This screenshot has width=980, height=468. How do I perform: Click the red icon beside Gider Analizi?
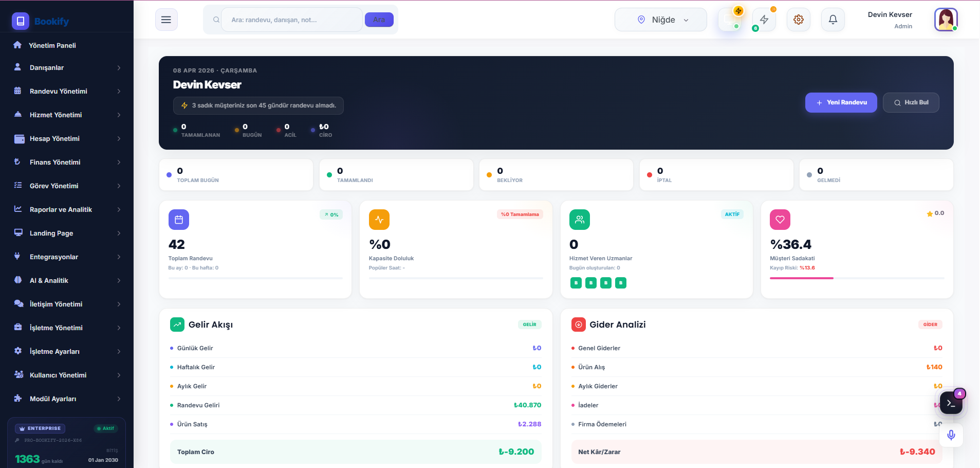click(x=578, y=325)
